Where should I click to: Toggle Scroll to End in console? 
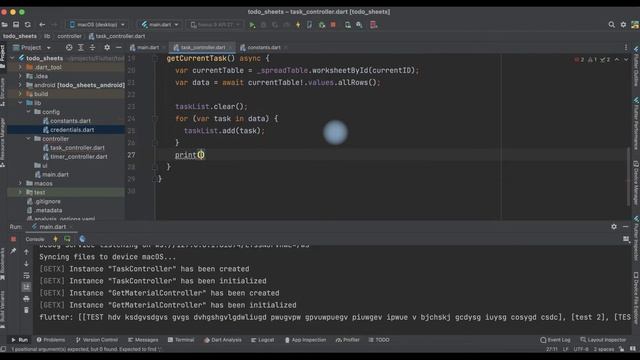click(x=27, y=287)
